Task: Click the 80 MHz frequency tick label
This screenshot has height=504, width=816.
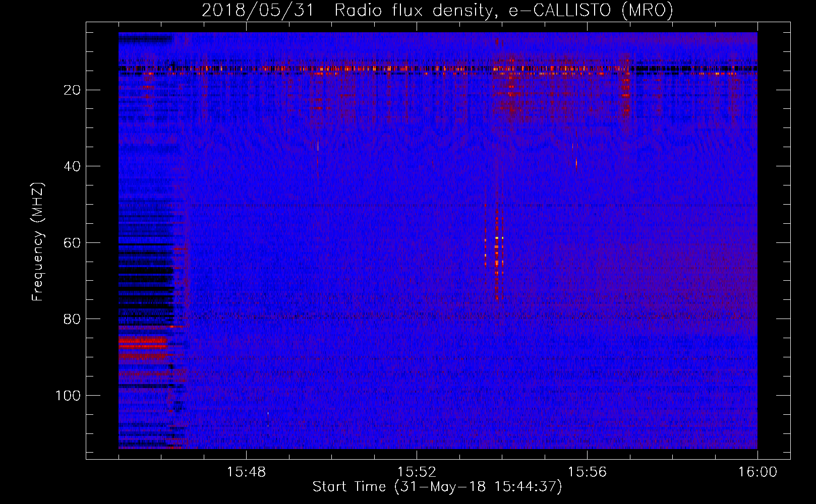Action: coord(73,319)
